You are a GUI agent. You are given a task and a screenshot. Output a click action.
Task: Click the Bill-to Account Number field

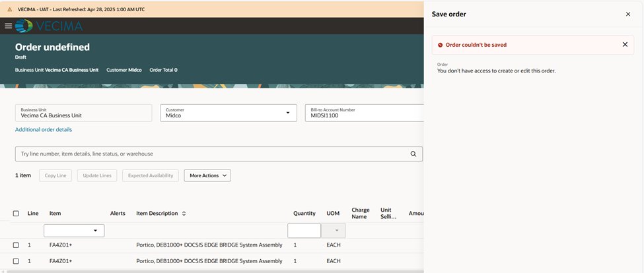[365, 113]
